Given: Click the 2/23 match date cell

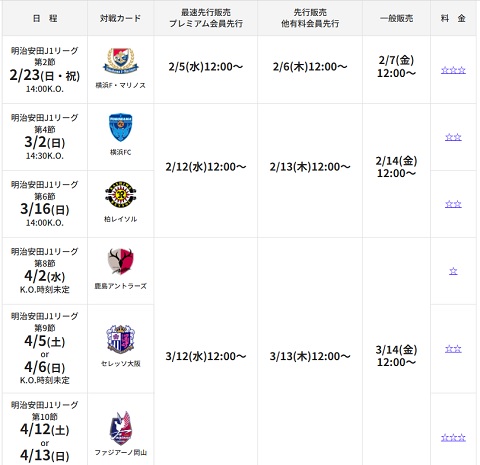Looking at the screenshot, I should tap(45, 69).
